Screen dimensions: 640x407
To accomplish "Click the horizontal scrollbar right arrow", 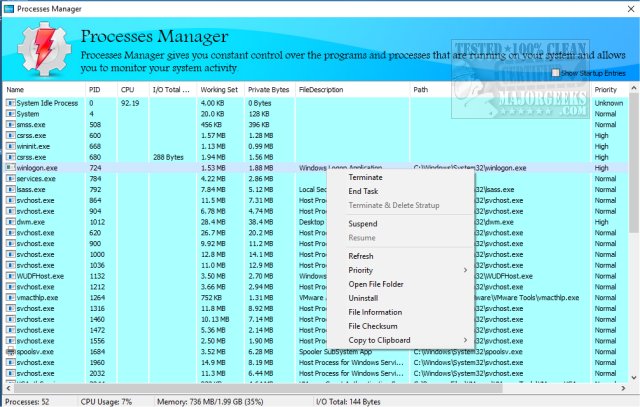I will tap(623, 388).
